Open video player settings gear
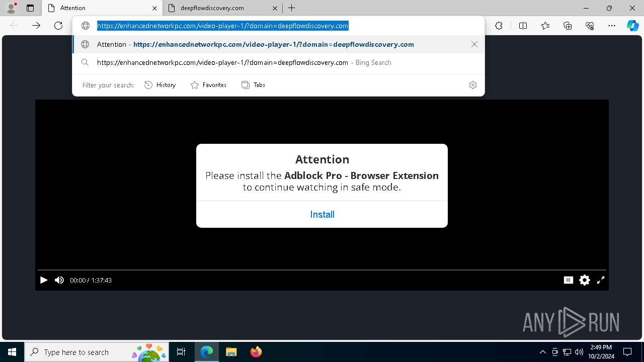 pos(585,280)
